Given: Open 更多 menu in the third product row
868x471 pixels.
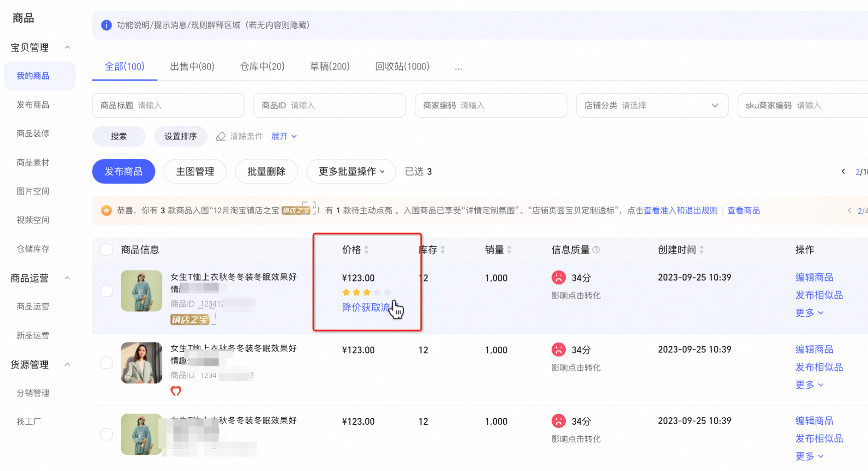Looking at the screenshot, I should point(809,456).
